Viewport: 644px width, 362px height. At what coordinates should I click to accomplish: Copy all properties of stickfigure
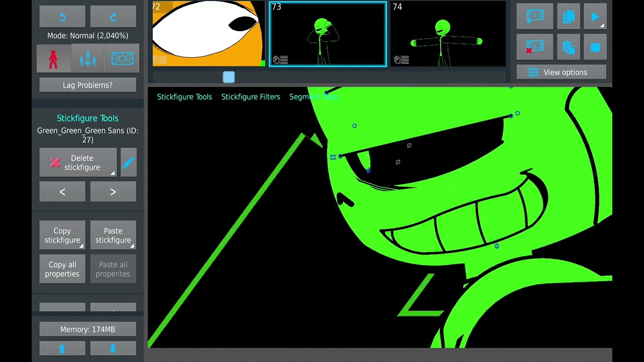pyautogui.click(x=62, y=269)
